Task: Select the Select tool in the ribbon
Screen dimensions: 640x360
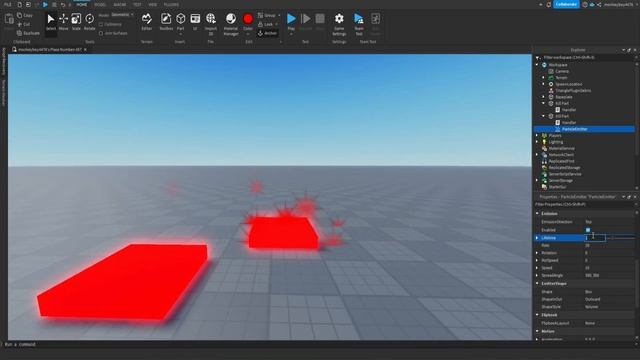Action: point(51,23)
